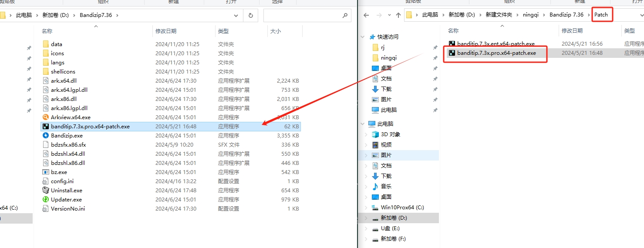Collapse the 快速访问 tree node
644x248 pixels.
(x=363, y=37)
